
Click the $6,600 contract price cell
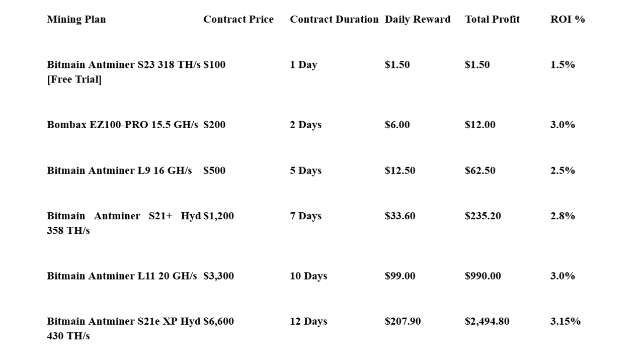tap(218, 321)
